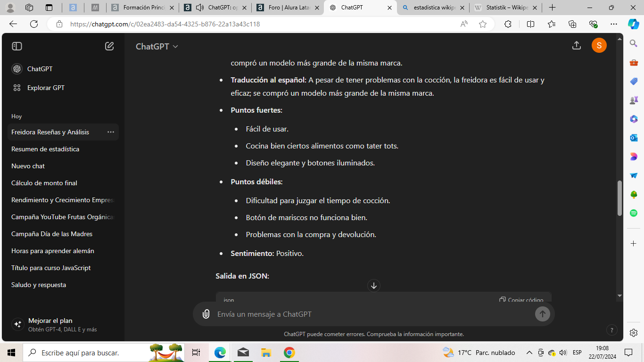
Task: Attach a file with paperclip icon
Action: [x=206, y=314]
